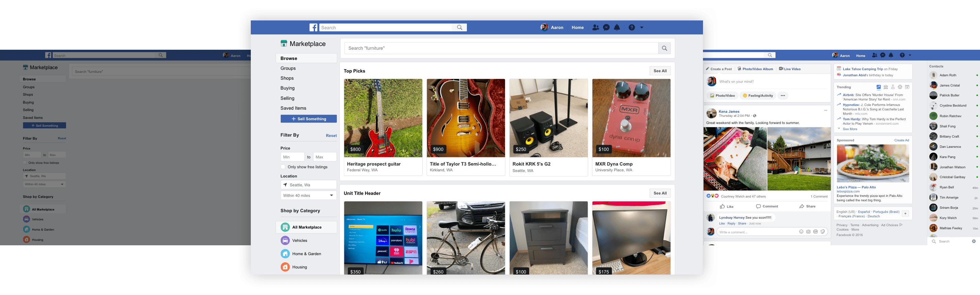Click See All for Top Picks
The width and height of the screenshot is (980, 295).
(x=660, y=71)
